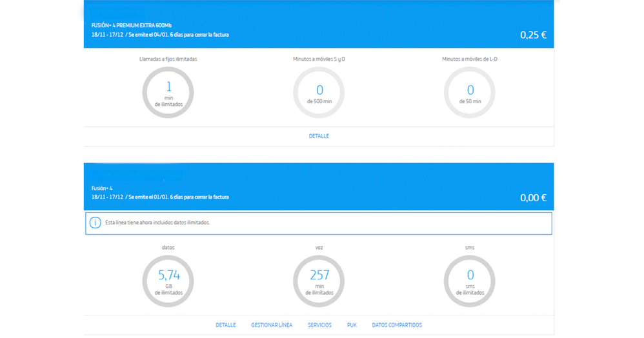This screenshot has height=338, width=644.
Task: Open GESTIONAR LÍNEA link
Action: pyautogui.click(x=272, y=325)
